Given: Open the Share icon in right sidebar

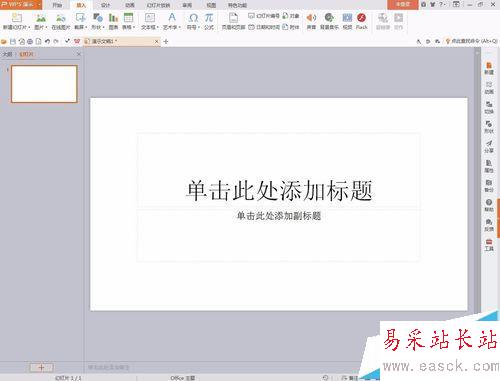Looking at the screenshot, I should click(489, 147).
